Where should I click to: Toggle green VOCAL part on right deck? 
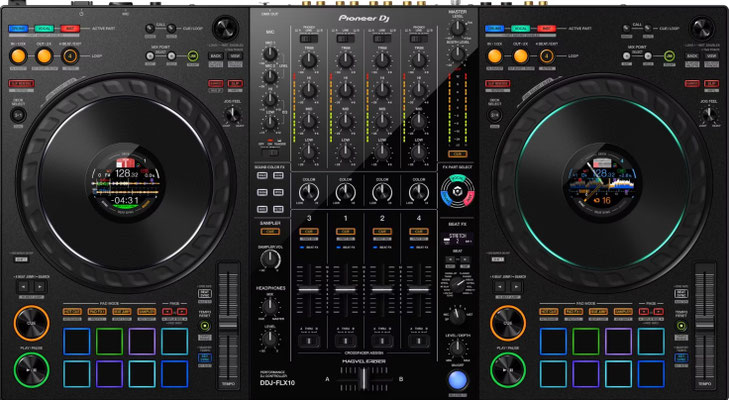520,29
